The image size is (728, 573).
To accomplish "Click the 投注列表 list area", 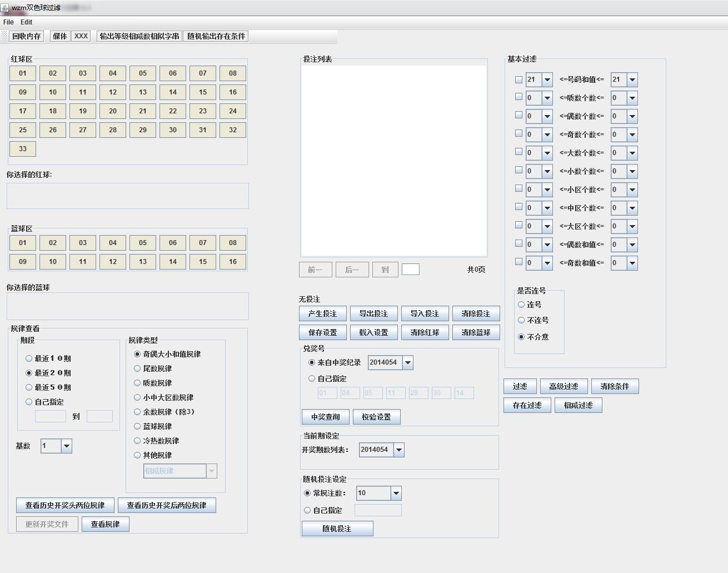I will [x=394, y=161].
